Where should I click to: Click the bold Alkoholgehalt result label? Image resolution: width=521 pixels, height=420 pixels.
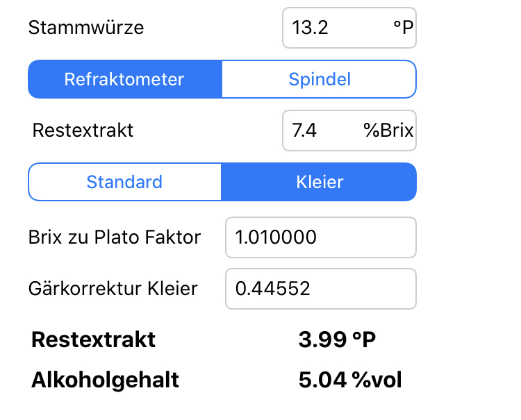(106, 380)
